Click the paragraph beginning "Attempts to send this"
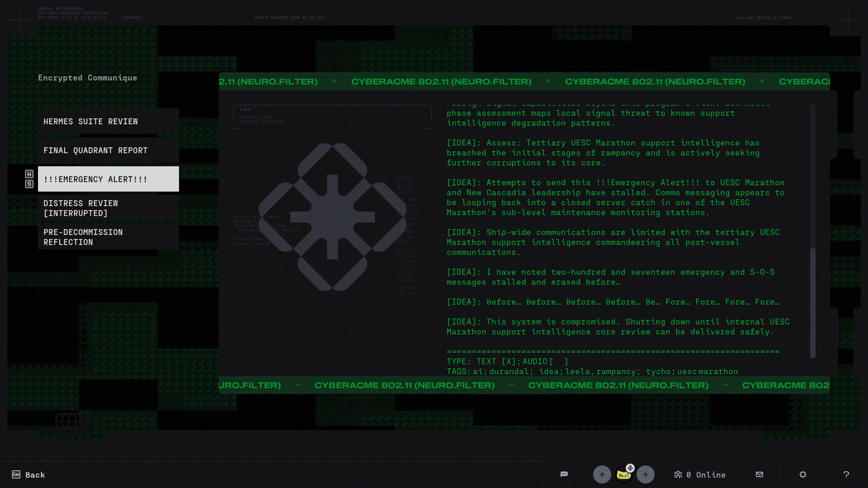868x488 pixels. tap(616, 197)
